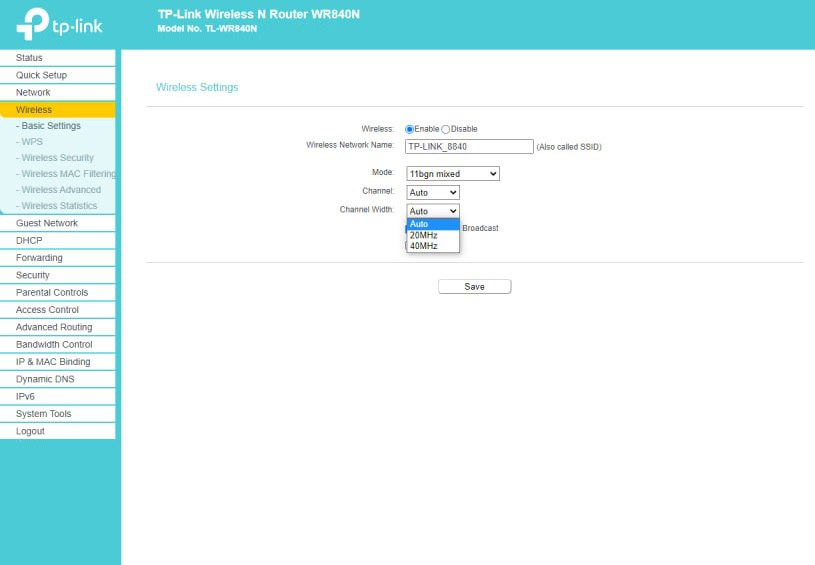Open Wireless MAC Filtering submenu
This screenshot has width=815, height=565.
click(65, 174)
